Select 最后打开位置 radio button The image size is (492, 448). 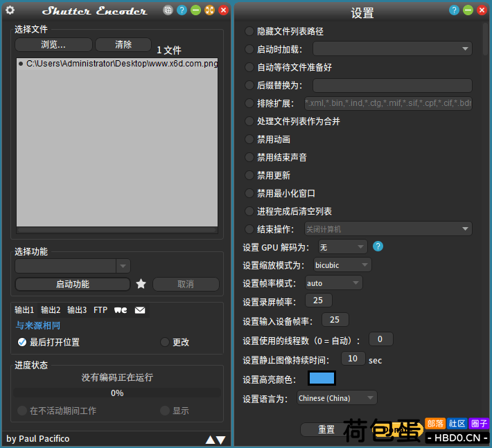coord(22,342)
